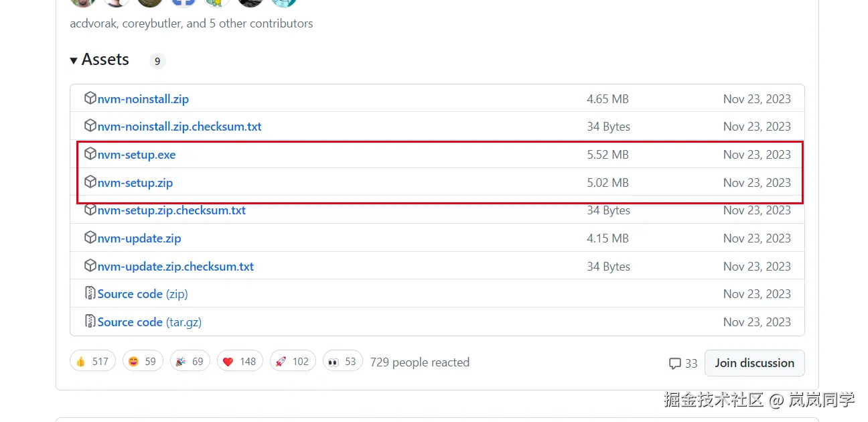This screenshot has height=422, width=868.
Task: Click package icon beside nvm-setup.zip
Action: click(x=90, y=182)
